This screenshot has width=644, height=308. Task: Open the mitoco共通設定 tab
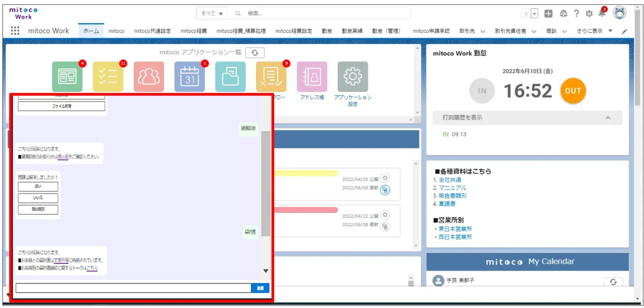[x=153, y=31]
